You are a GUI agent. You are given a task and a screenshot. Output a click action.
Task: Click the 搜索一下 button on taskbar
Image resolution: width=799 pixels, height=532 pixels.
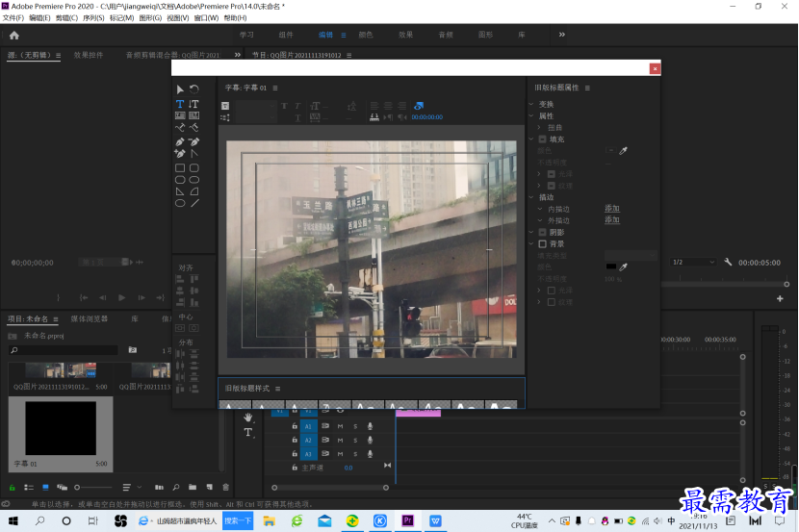238,520
